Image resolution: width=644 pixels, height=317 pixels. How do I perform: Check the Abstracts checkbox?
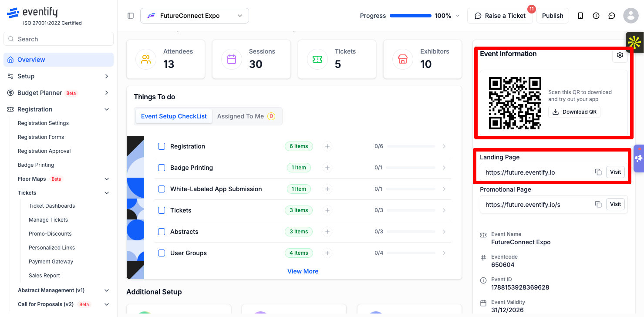[x=162, y=232]
